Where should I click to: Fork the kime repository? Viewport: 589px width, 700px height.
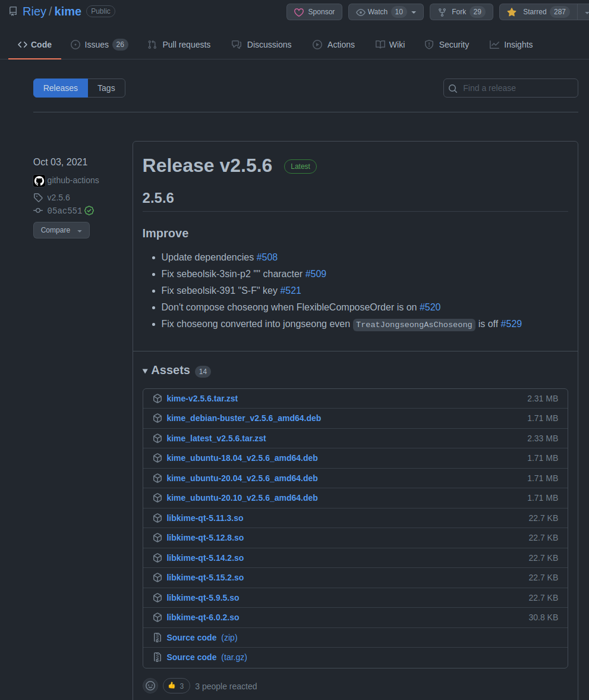[461, 12]
